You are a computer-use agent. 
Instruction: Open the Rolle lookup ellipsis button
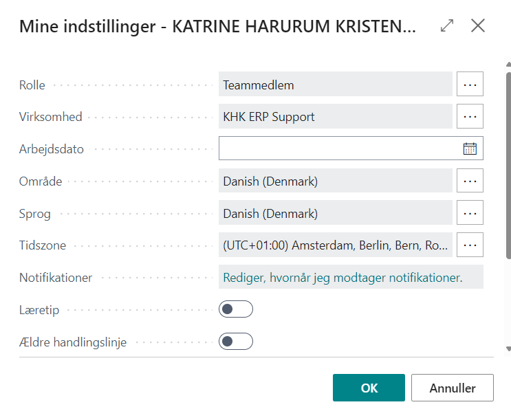click(x=470, y=85)
